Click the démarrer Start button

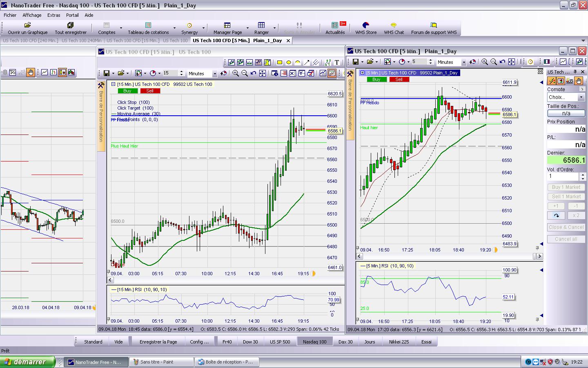pos(27,362)
